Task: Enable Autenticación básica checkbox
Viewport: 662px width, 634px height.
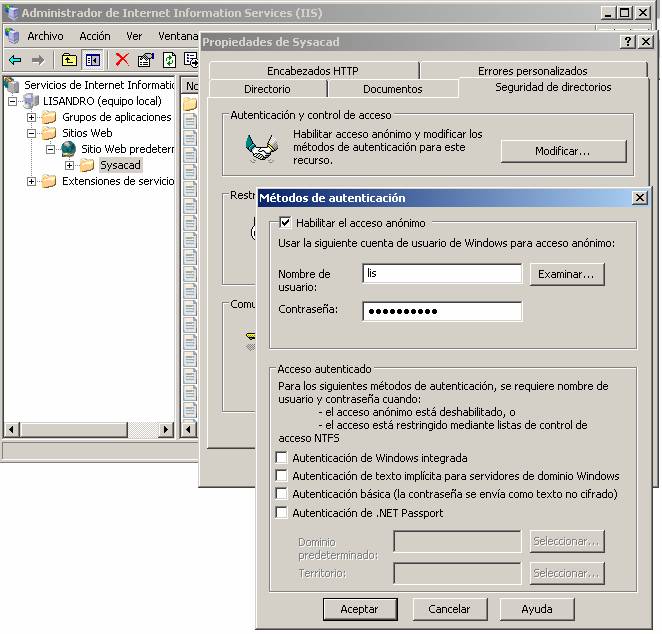Action: [281, 493]
